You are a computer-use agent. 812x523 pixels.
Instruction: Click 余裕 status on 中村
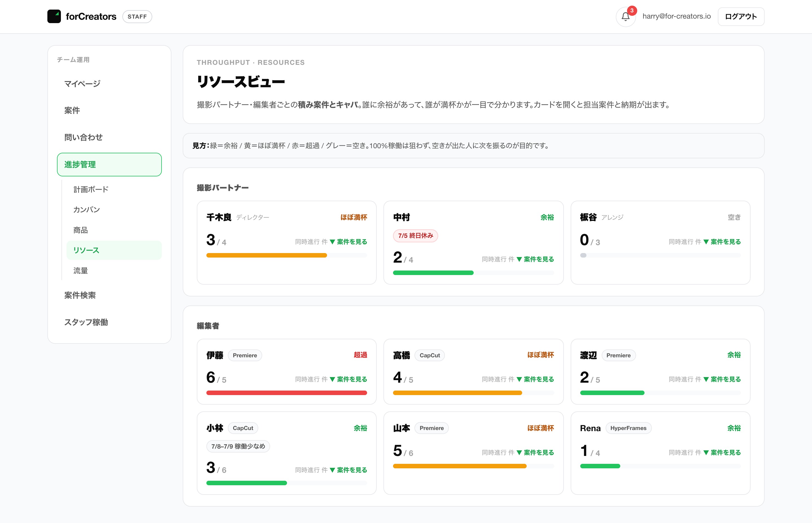pos(547,217)
